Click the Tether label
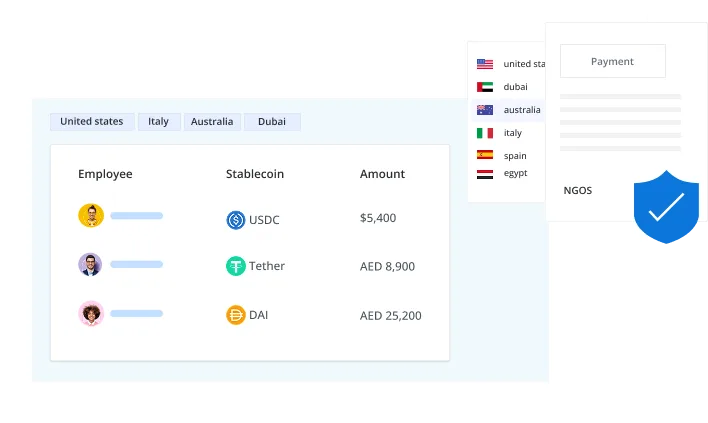The image size is (708, 423). [x=267, y=266]
